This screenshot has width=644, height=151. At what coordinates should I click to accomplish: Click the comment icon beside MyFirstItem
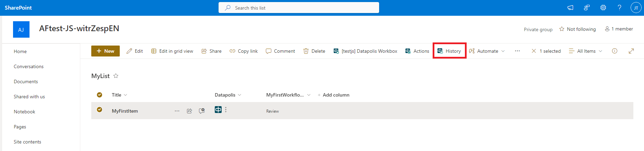(202, 111)
